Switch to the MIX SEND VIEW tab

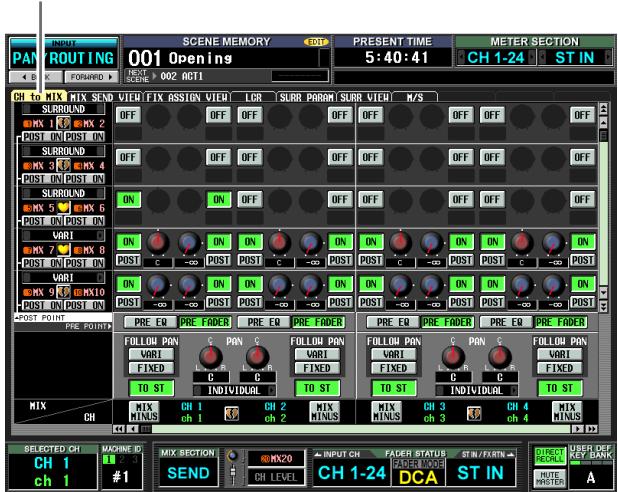coord(105,97)
